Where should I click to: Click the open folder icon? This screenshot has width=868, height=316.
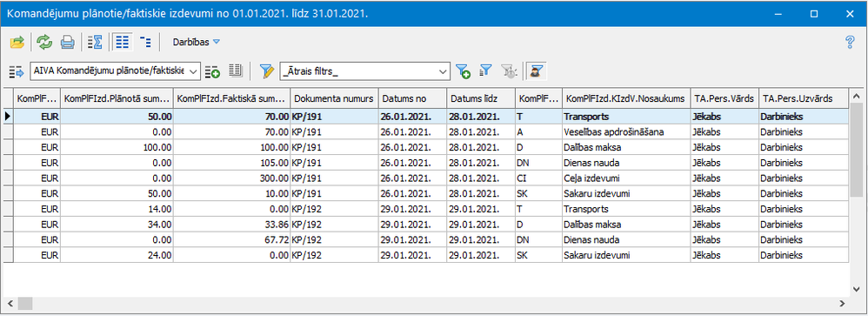point(17,42)
